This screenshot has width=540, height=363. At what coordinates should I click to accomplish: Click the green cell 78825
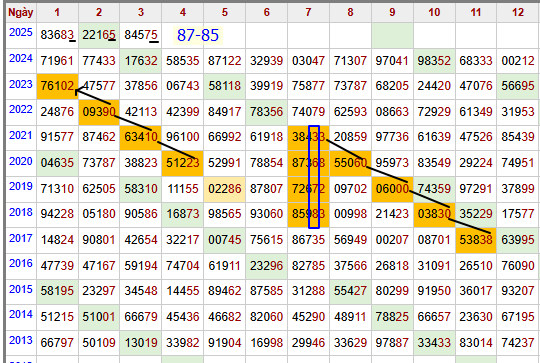[392, 317]
